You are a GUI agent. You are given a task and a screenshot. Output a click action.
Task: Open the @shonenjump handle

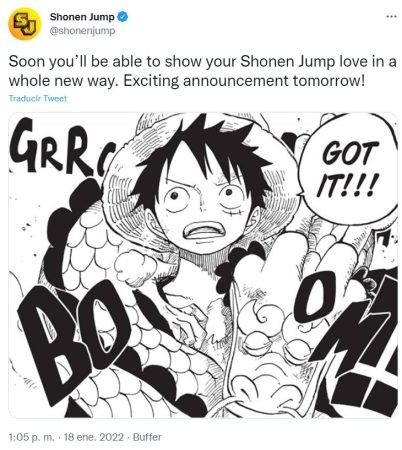click(82, 31)
